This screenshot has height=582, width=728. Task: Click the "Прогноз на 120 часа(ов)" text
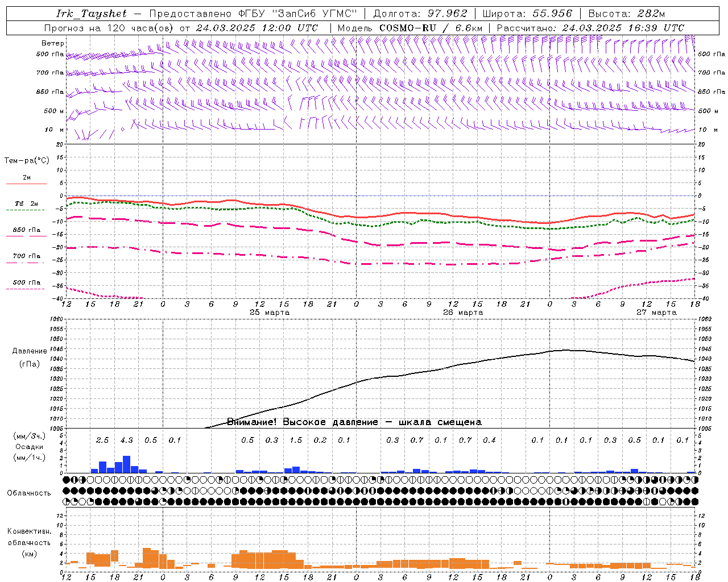pyautogui.click(x=109, y=28)
